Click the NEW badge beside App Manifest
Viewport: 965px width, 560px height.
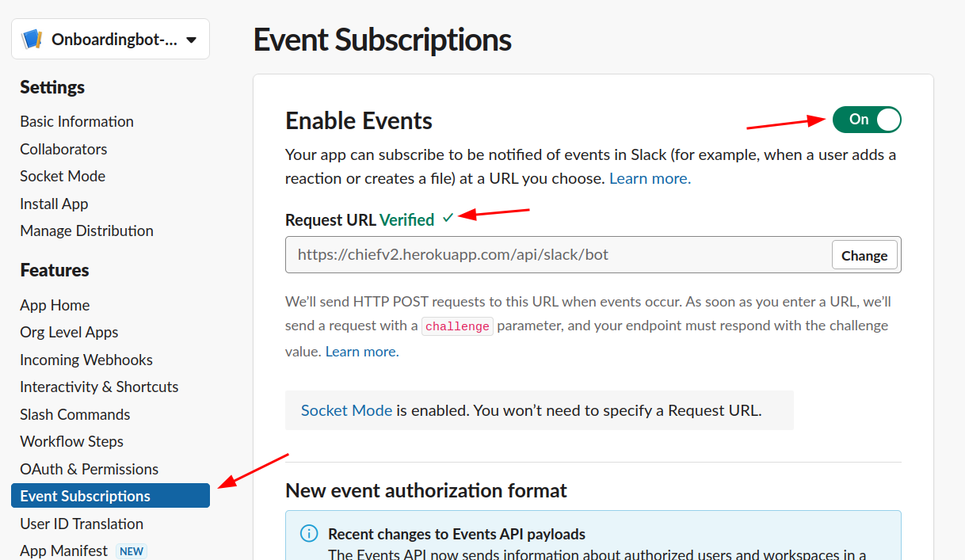point(132,550)
